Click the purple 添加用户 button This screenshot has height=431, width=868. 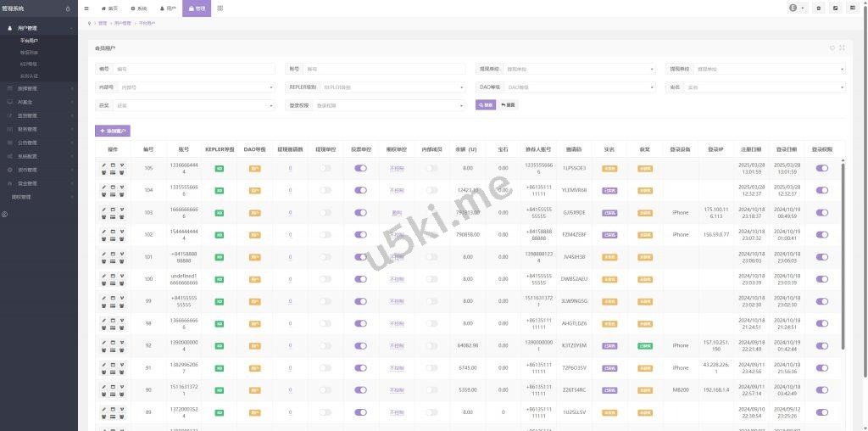pos(113,132)
